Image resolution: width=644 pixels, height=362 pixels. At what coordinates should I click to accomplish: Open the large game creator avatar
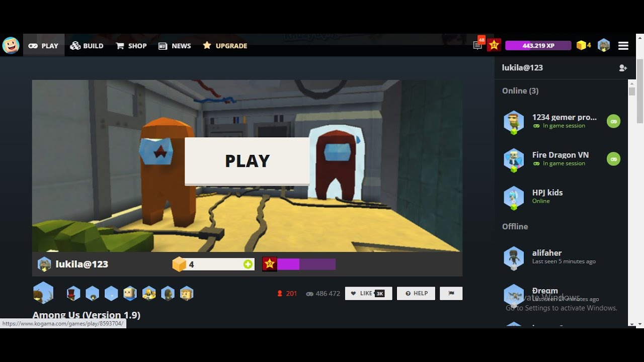tap(43, 293)
